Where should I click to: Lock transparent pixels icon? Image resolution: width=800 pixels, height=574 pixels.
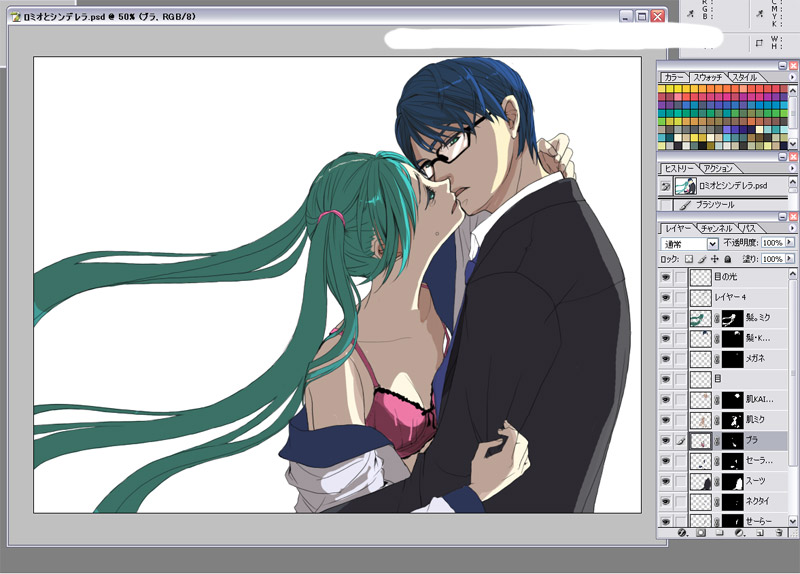(x=689, y=259)
